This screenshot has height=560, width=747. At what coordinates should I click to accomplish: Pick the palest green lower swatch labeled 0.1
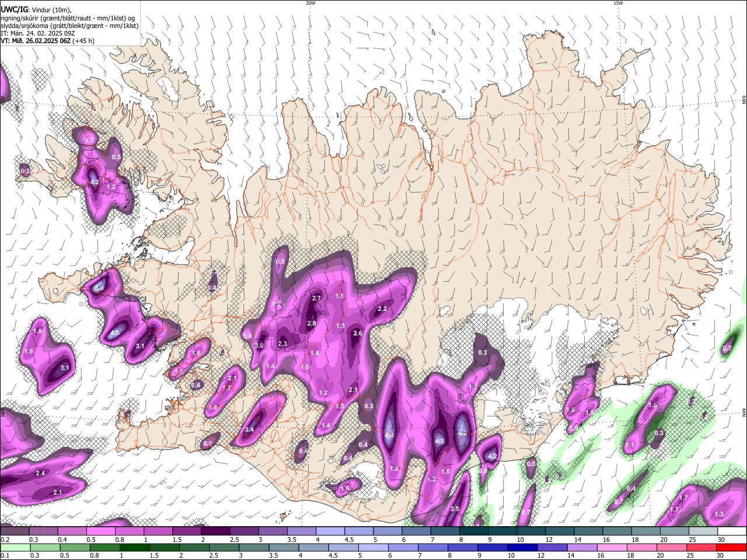tap(16, 547)
